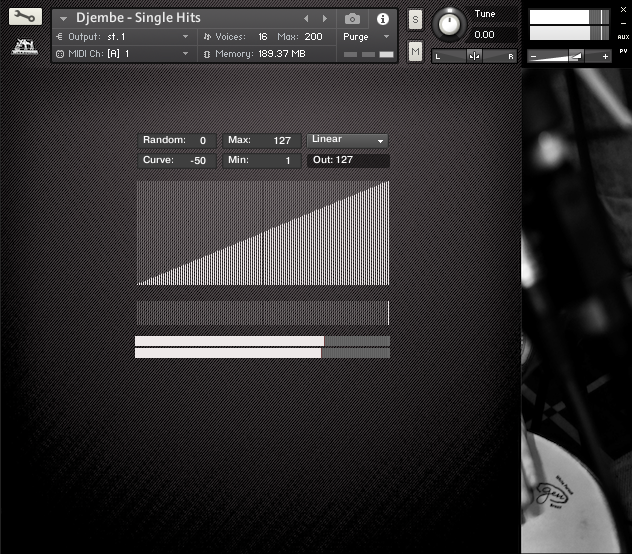Image resolution: width=632 pixels, height=554 pixels.
Task: Go to previous instrument preset arrow
Action: [306, 19]
